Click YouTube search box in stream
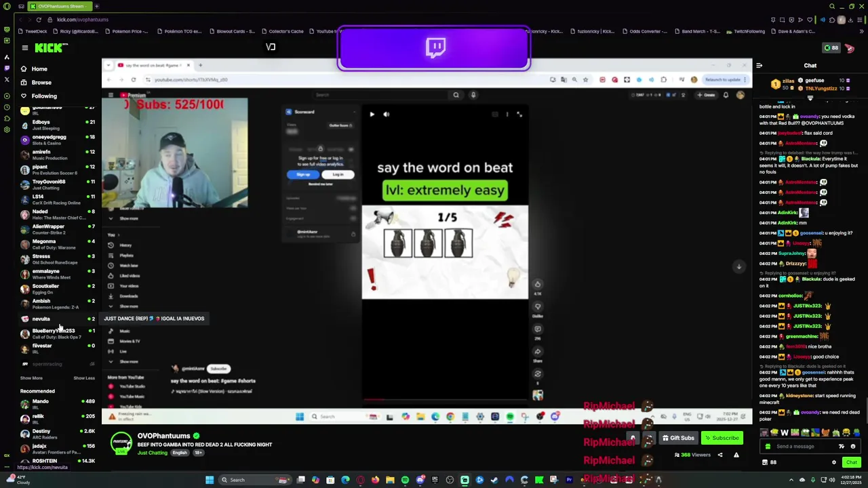868x488 pixels. point(380,95)
